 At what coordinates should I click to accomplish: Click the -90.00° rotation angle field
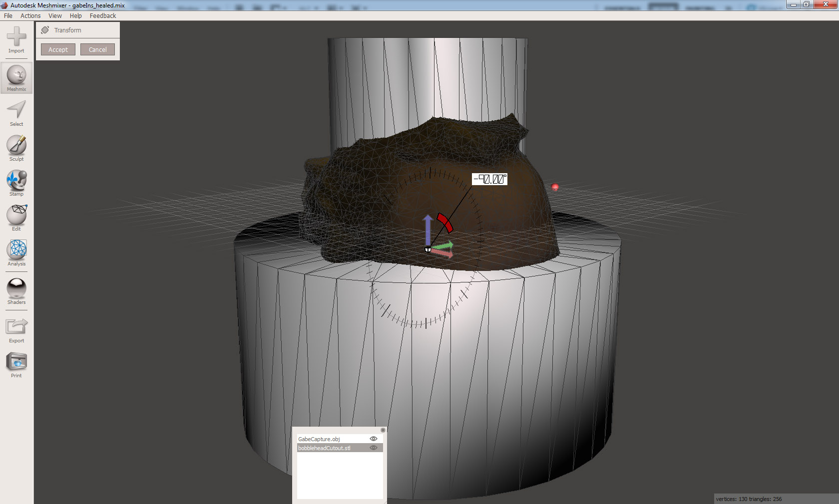point(489,179)
